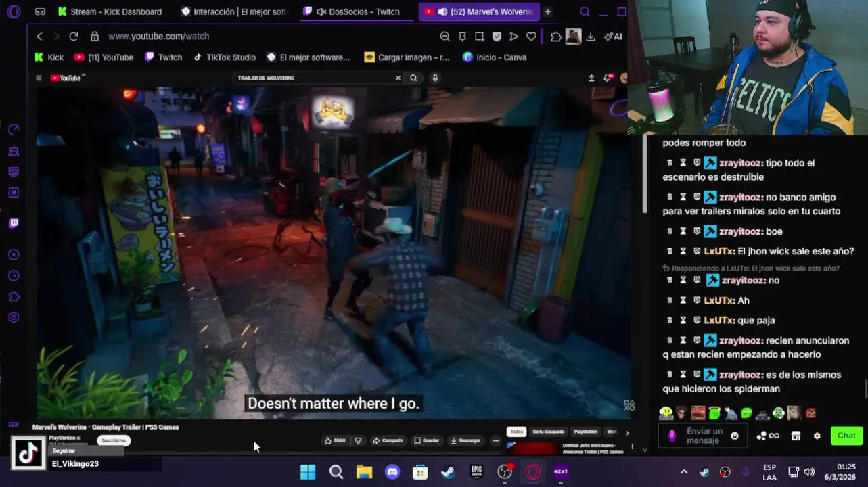868x487 pixels.
Task: Mute audio on Marvel's Wolverine tab
Action: [442, 11]
